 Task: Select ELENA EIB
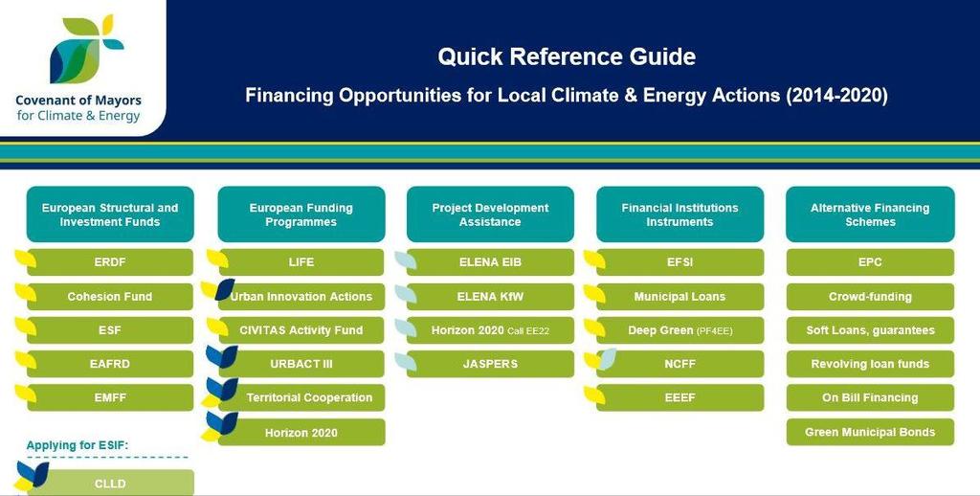[490, 262]
